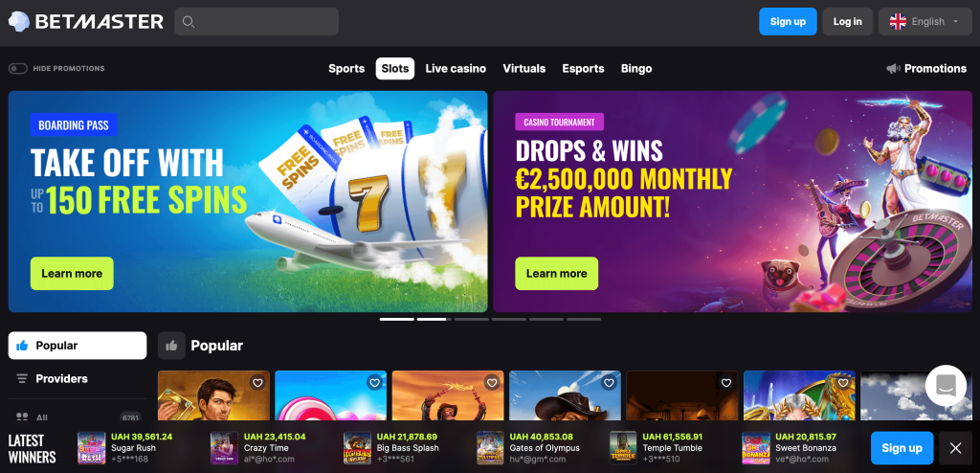Click the Temple Tumble winner game icon
980x473 pixels.
[x=623, y=448]
